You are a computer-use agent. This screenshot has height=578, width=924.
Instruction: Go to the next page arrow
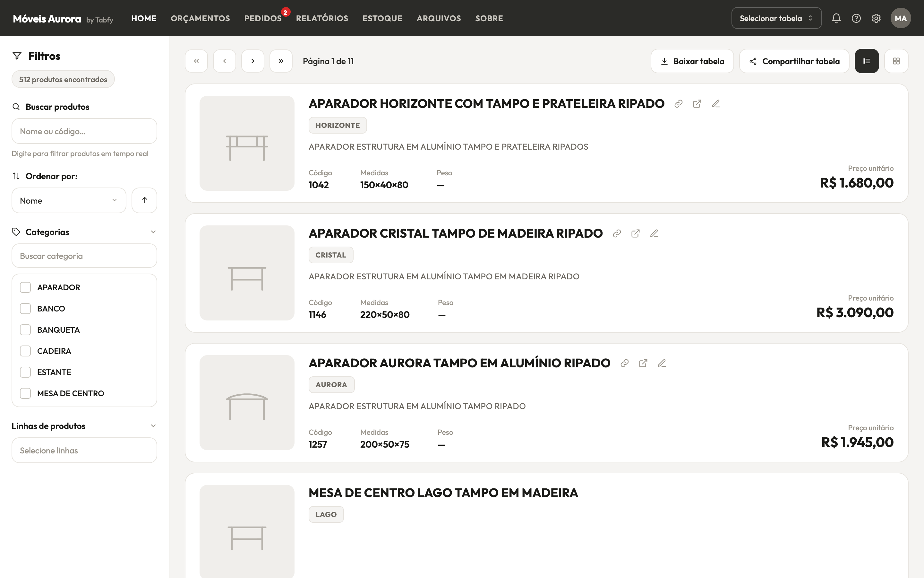[253, 61]
